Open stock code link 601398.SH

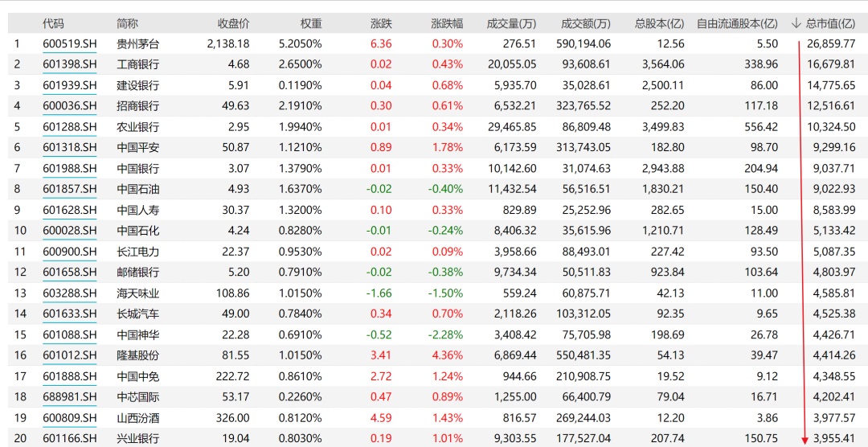click(x=69, y=64)
